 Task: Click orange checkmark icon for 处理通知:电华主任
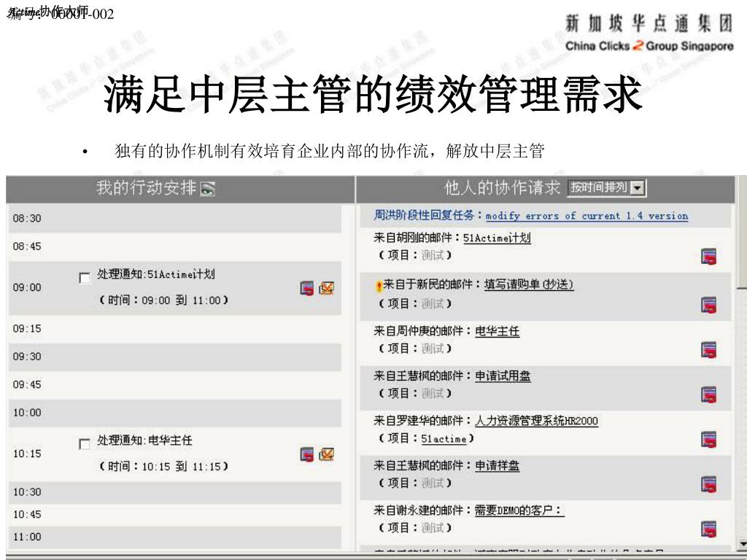[x=326, y=454]
